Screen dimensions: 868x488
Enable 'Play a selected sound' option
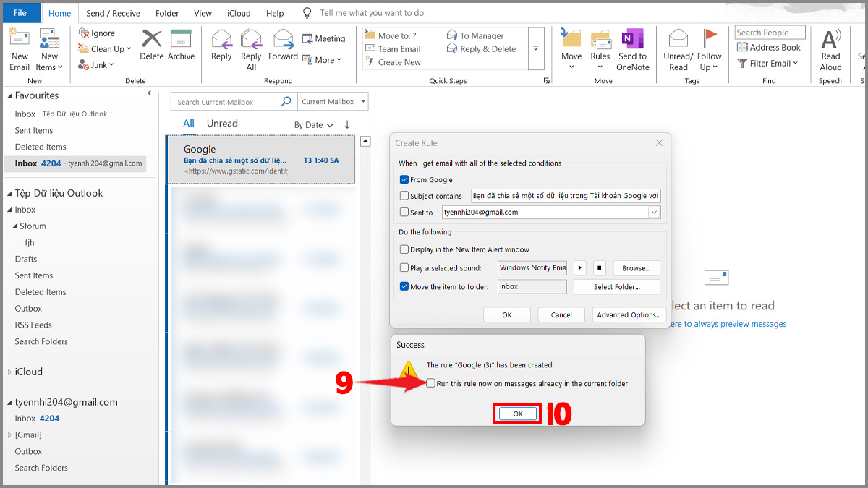[x=404, y=267]
